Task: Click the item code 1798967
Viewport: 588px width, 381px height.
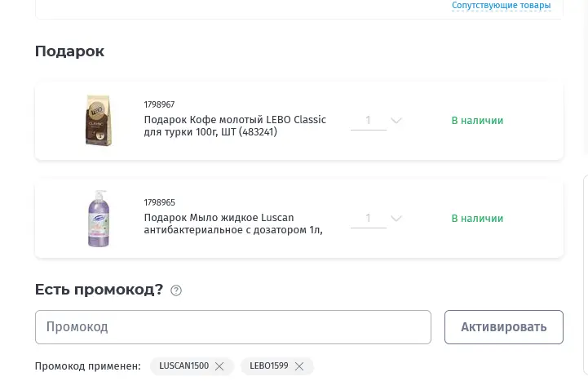Action: point(159,104)
